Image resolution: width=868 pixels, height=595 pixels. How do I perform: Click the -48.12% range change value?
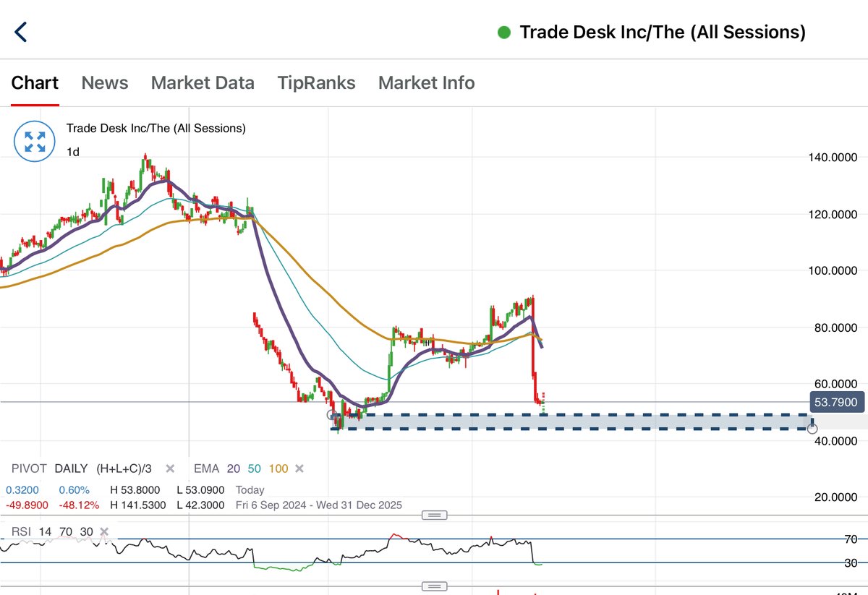(x=79, y=505)
